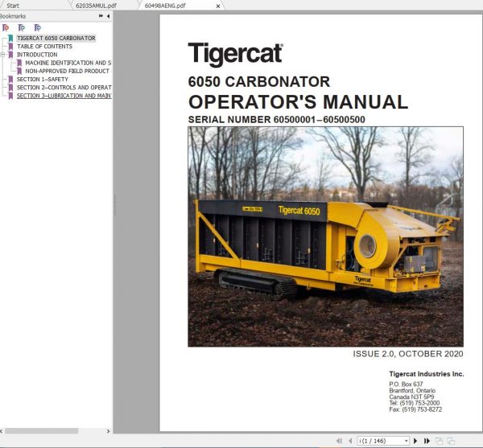
Task: Collapse the Bookmarks panel with left arrow
Action: click(108, 16)
